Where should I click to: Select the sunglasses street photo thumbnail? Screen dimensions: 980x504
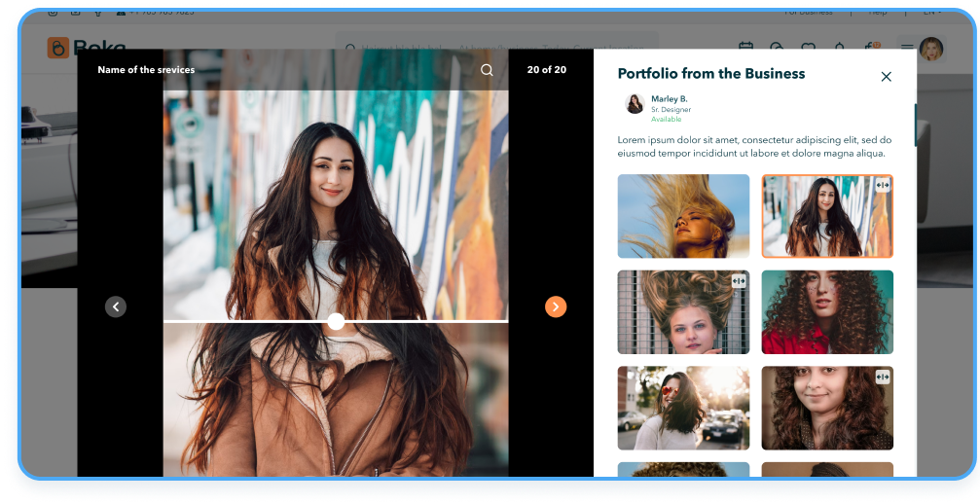click(x=684, y=408)
